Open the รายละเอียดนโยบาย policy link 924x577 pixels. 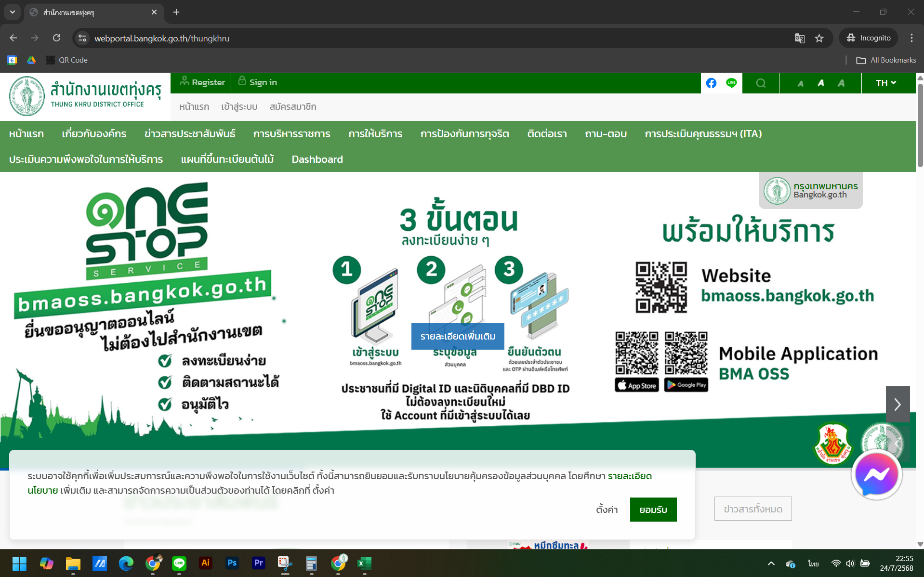[x=629, y=476]
